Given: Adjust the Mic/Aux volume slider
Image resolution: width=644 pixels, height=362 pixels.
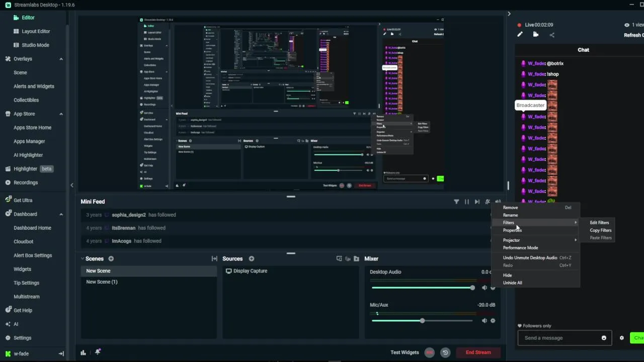Looking at the screenshot, I should [422, 321].
